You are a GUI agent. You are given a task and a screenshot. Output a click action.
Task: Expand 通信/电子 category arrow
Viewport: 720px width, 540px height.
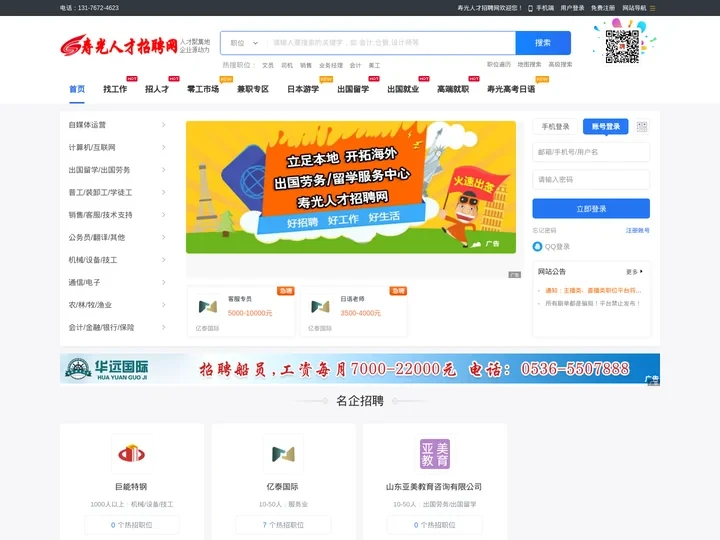pos(163,282)
